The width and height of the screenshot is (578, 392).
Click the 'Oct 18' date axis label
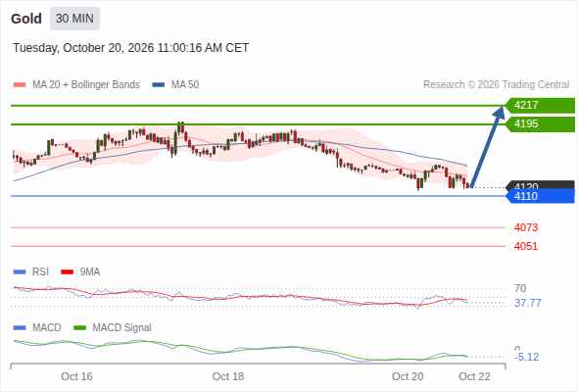tap(228, 376)
